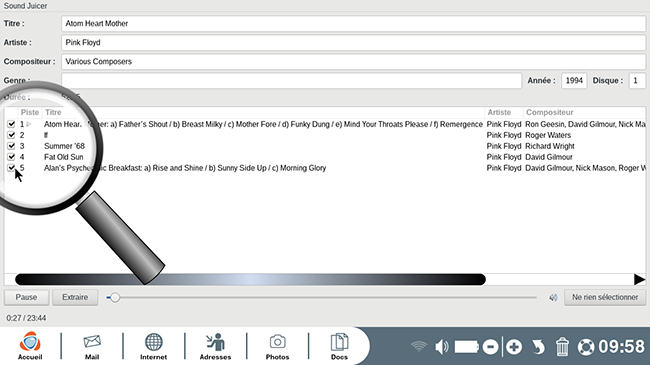The width and height of the screenshot is (650, 365).
Task: Click the Titre field with Atom Heart Mother
Action: 353,24
